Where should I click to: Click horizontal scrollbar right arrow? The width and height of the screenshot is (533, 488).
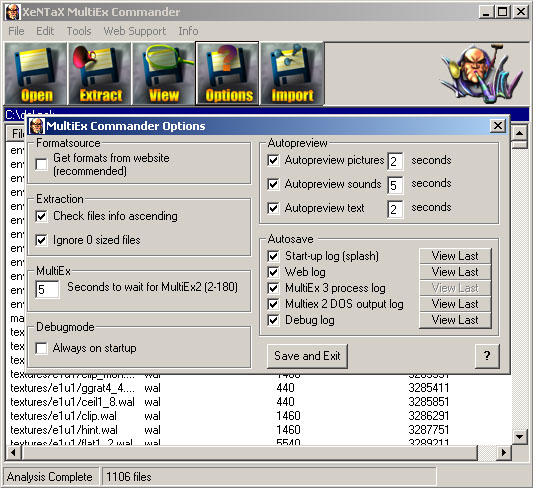pos(504,452)
